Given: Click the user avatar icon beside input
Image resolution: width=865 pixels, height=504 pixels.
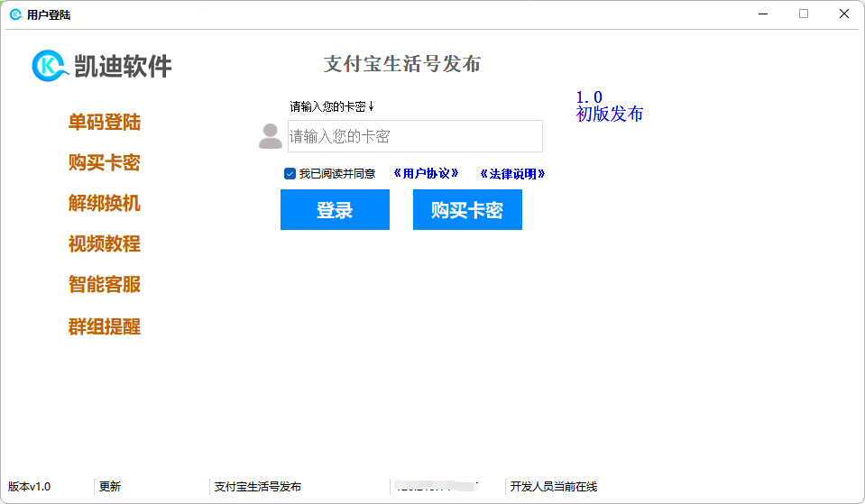Looking at the screenshot, I should click(271, 136).
